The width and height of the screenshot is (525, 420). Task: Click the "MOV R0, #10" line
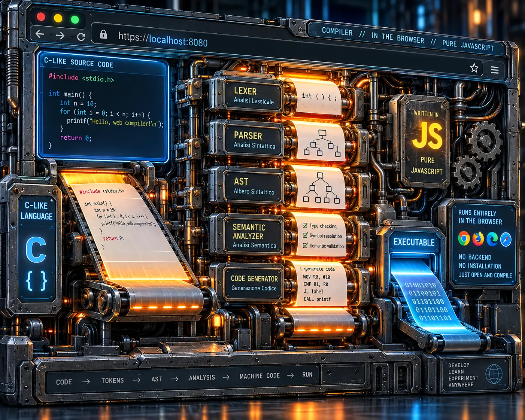pos(316,277)
